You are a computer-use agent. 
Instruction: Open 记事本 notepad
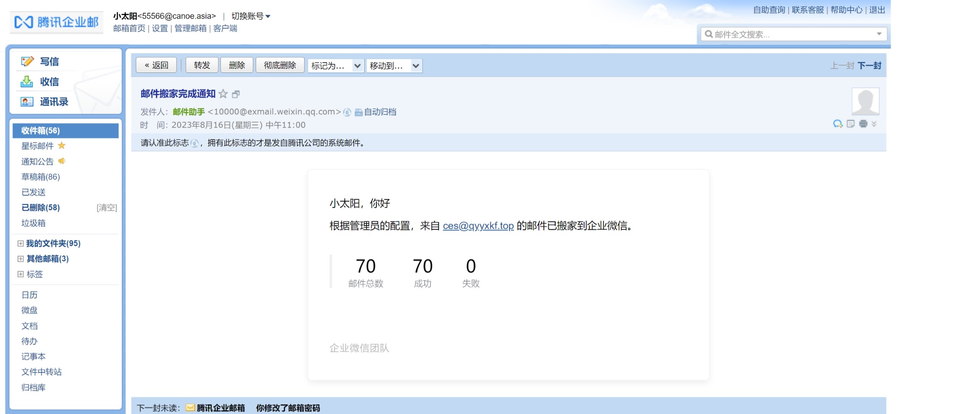pos(34,357)
